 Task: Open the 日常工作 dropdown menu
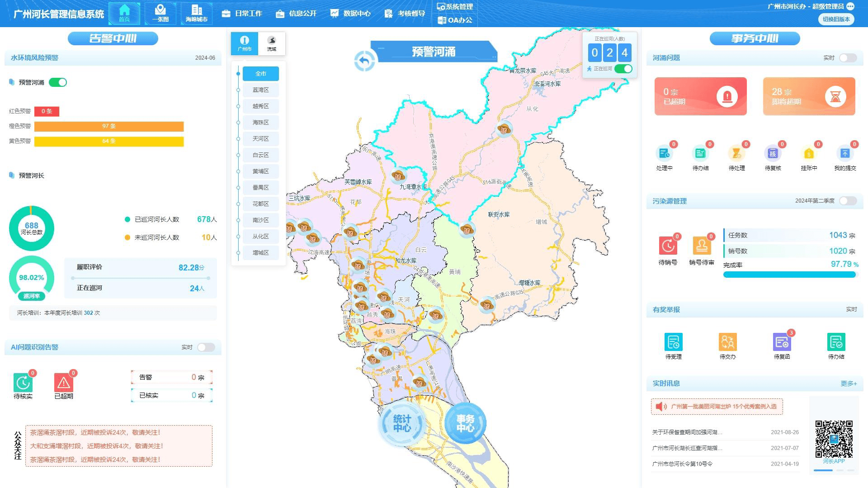click(242, 14)
